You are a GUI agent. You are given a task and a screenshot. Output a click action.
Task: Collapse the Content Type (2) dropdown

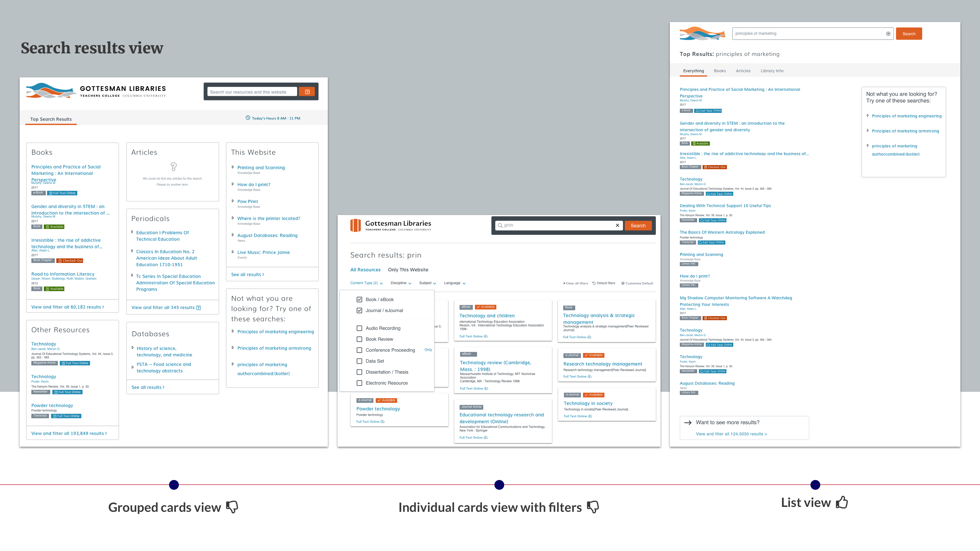coord(366,283)
